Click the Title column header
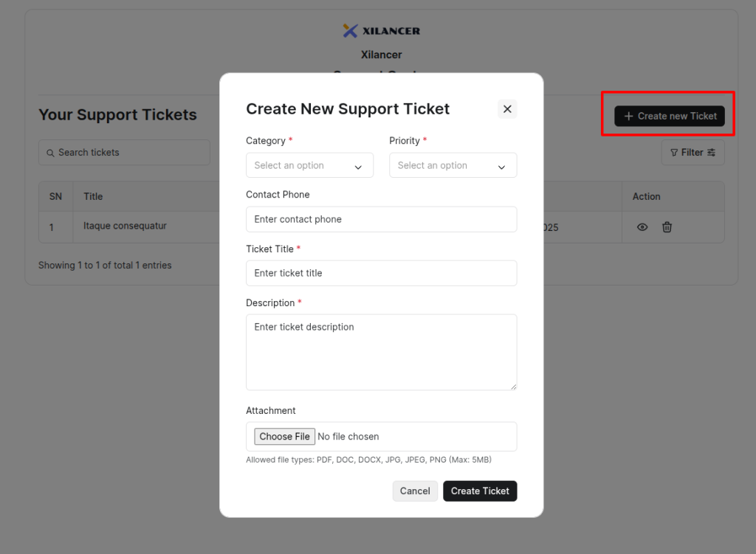The height and width of the screenshot is (554, 756). 93,196
